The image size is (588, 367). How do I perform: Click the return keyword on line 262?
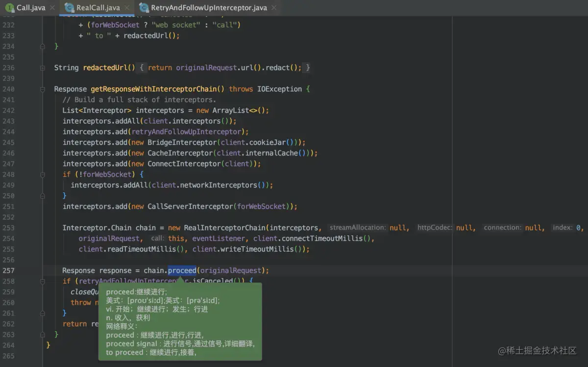point(75,324)
